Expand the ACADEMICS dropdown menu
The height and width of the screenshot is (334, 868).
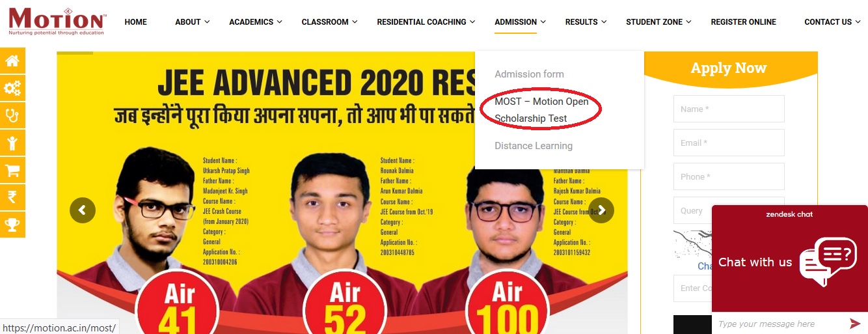[256, 21]
